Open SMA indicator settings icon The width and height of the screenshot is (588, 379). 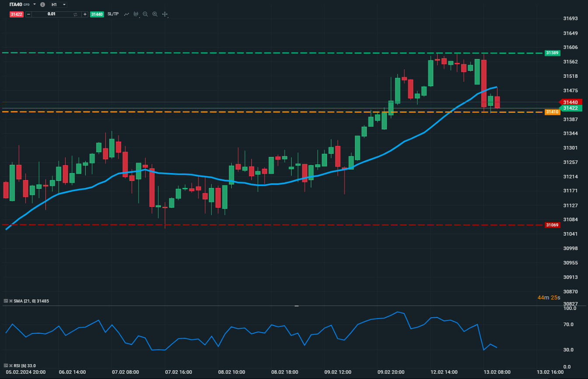tap(6, 301)
